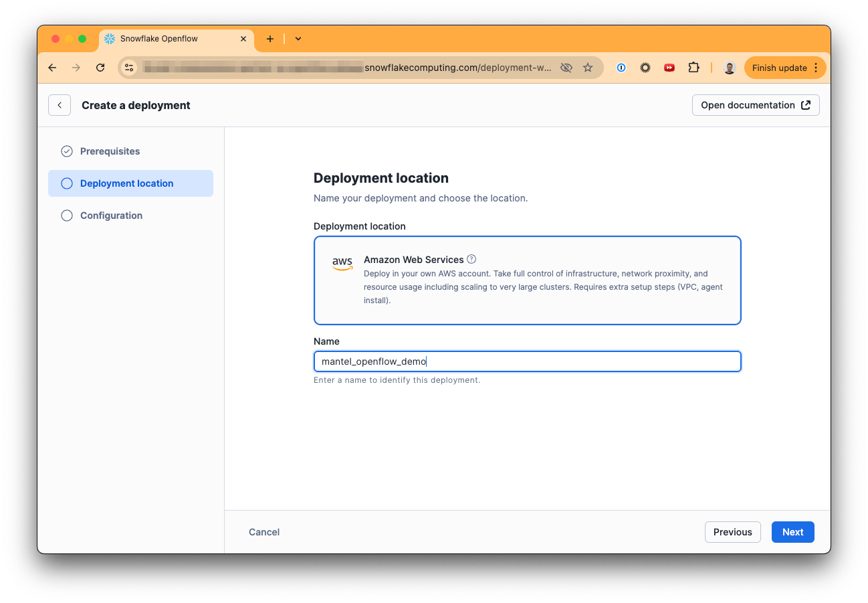Click the Create a deployment title
Image resolution: width=868 pixels, height=603 pixels.
point(136,105)
